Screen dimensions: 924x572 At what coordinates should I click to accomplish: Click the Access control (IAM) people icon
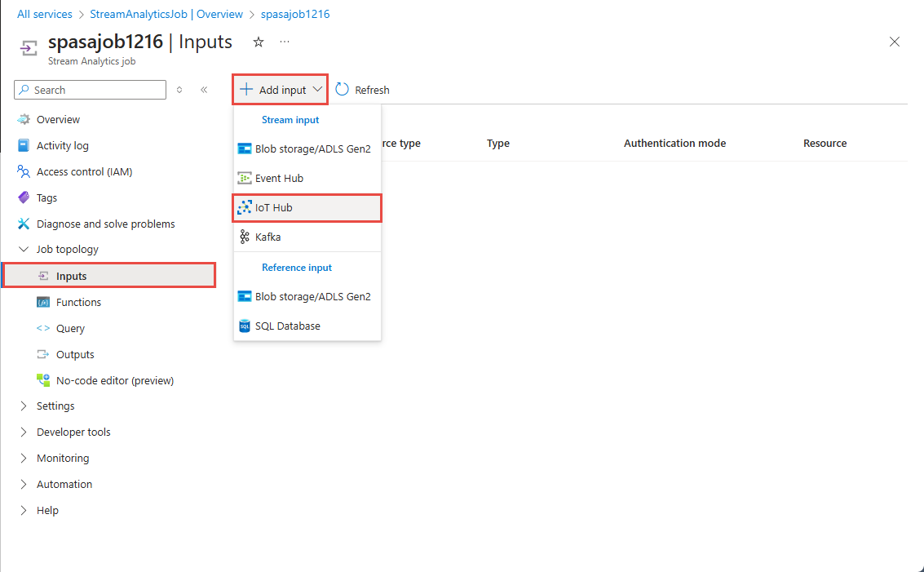click(24, 171)
